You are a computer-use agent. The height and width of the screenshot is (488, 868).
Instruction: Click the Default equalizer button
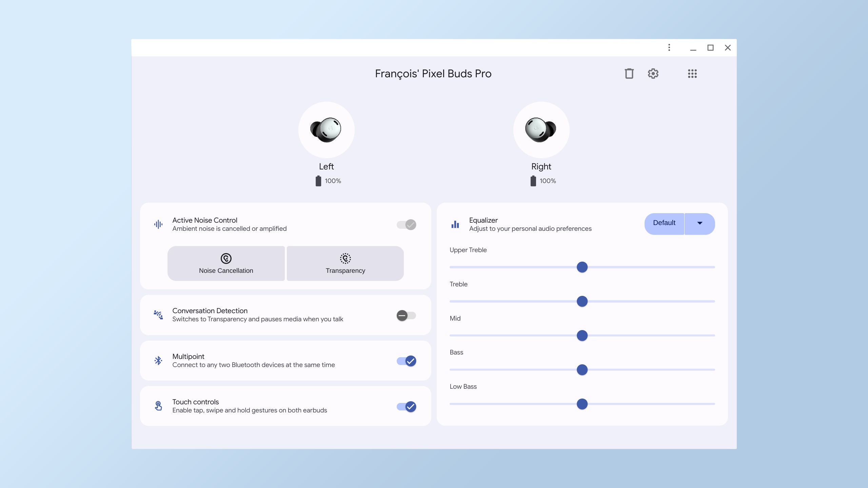664,223
